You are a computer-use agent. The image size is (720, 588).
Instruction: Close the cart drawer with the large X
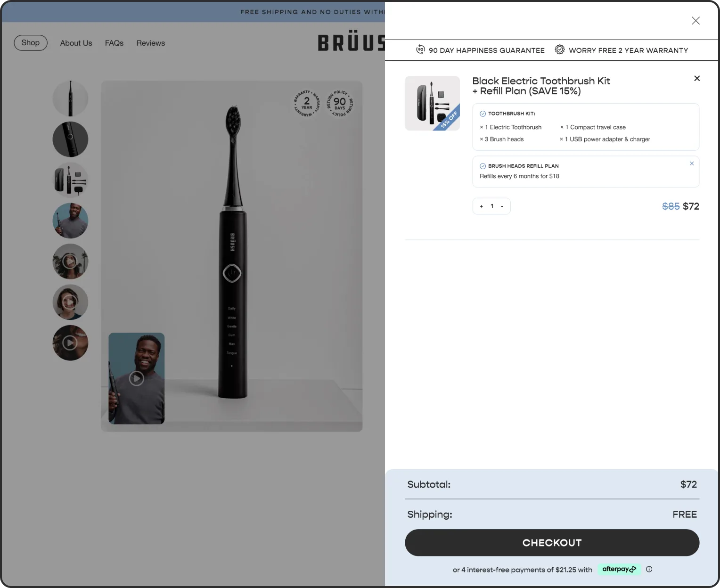point(695,21)
